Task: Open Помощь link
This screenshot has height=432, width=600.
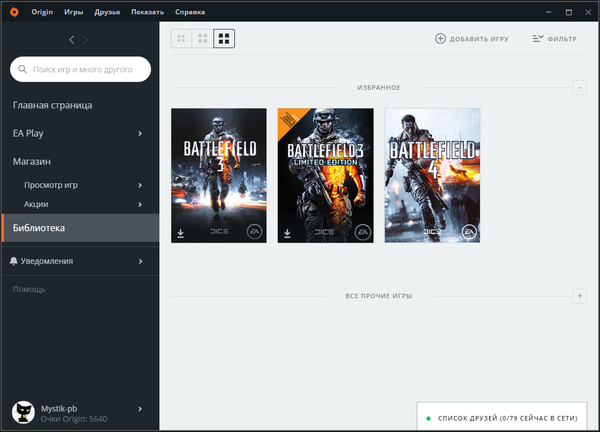Action: click(29, 289)
